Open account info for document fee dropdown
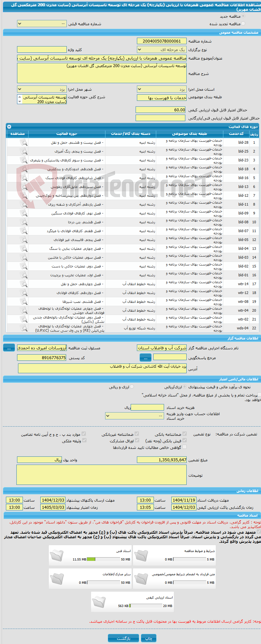 [135, 416]
